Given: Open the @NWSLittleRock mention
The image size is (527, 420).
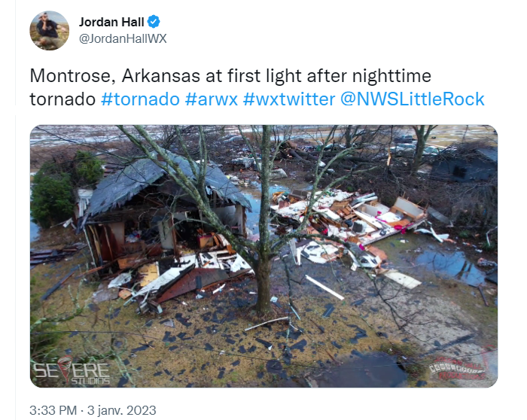Looking at the screenshot, I should 413,99.
